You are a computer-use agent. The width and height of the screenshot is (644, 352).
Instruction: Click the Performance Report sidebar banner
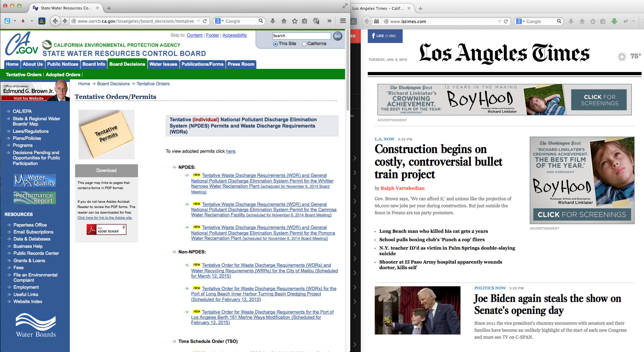tap(35, 198)
